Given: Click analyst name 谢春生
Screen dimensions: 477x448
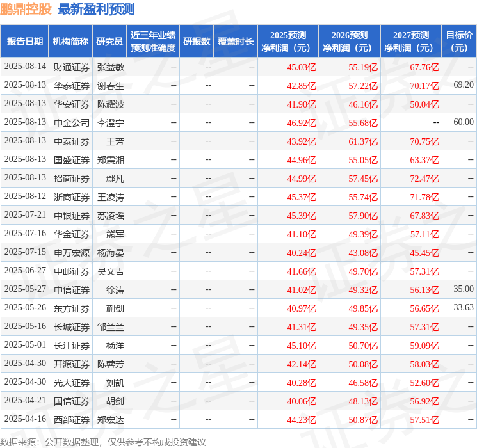Looking at the screenshot, I should pyautogui.click(x=111, y=86).
